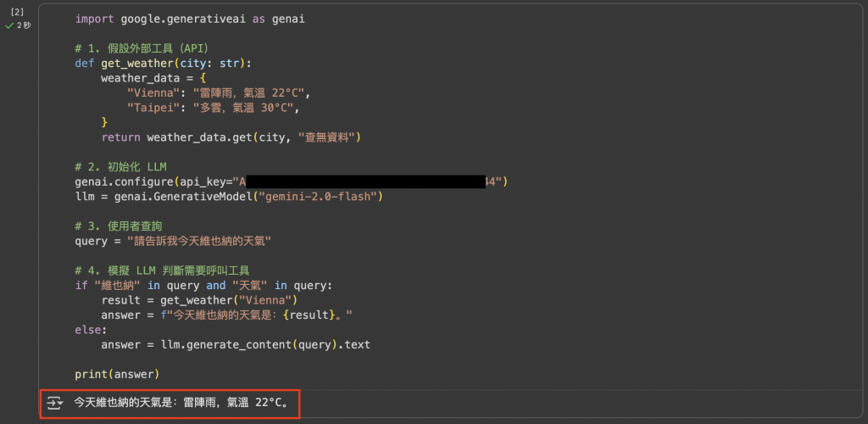This screenshot has height=424, width=868.
Task: Click the llm = genai.GenerativeModel line
Action: click(229, 197)
